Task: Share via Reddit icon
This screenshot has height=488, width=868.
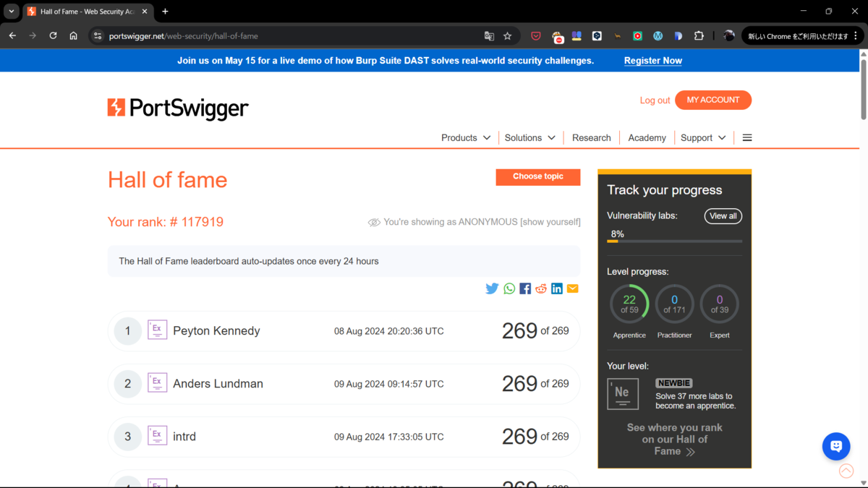Action: [x=541, y=288]
